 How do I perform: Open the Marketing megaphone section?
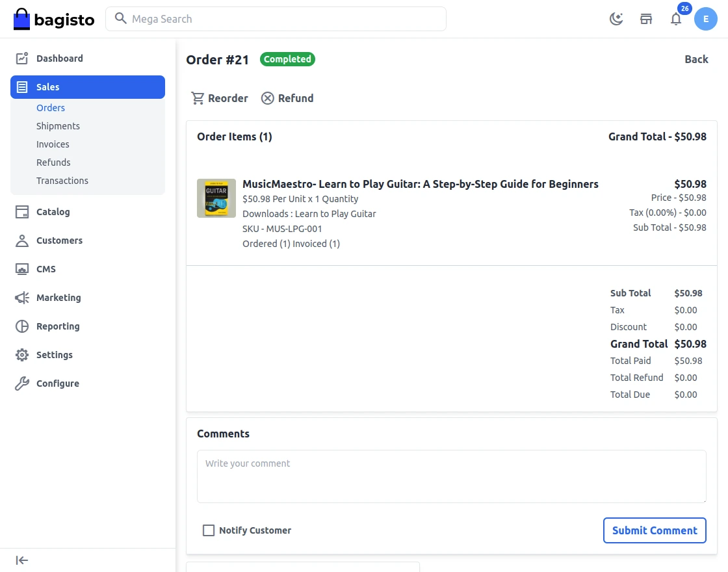(x=58, y=298)
